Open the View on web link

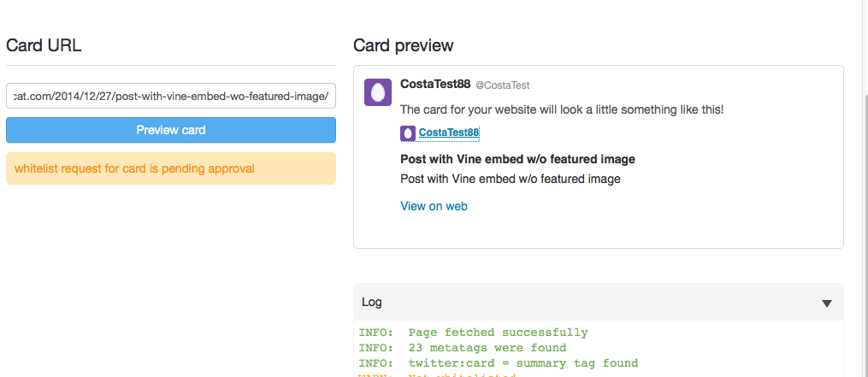[x=434, y=207]
